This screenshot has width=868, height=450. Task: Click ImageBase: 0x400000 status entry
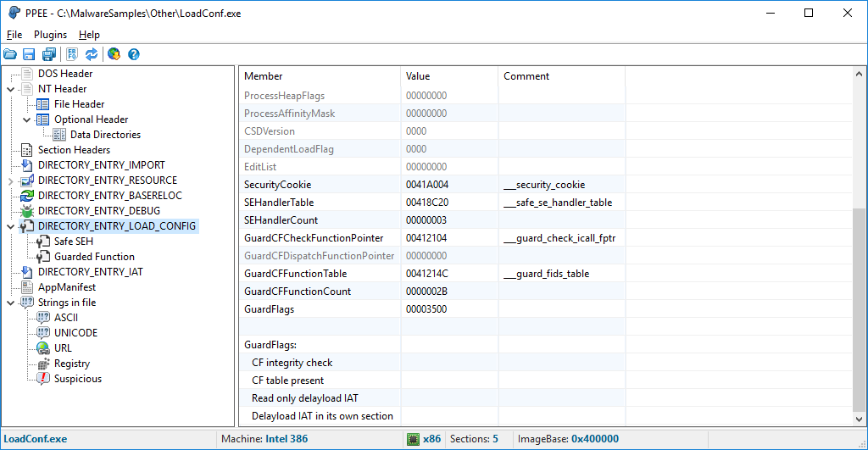568,439
